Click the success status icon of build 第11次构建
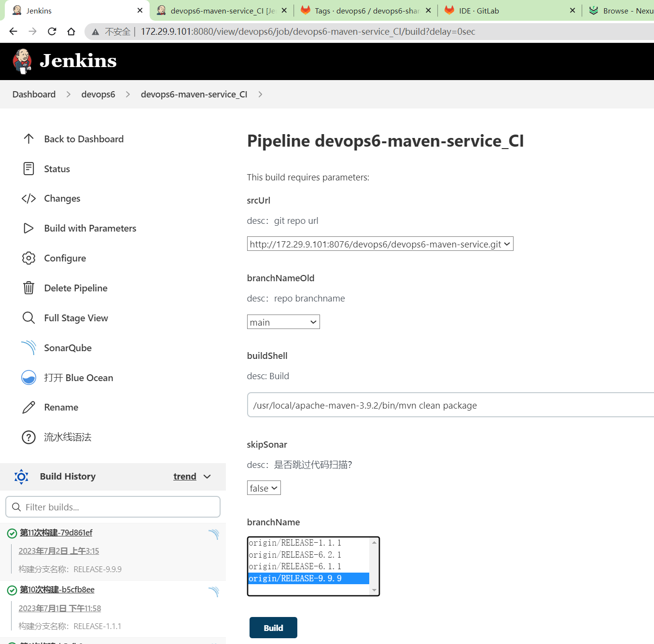Screen dimensions: 654x644 pyautogui.click(x=12, y=533)
